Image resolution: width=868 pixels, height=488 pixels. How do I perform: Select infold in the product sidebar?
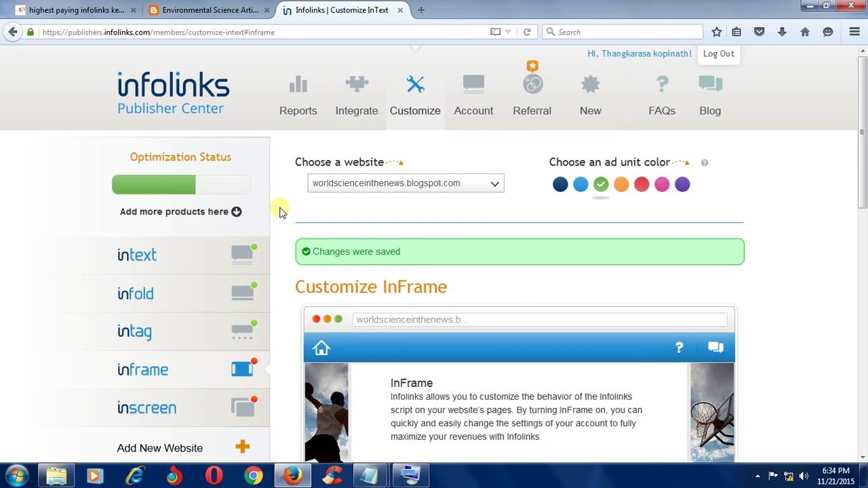[136, 293]
